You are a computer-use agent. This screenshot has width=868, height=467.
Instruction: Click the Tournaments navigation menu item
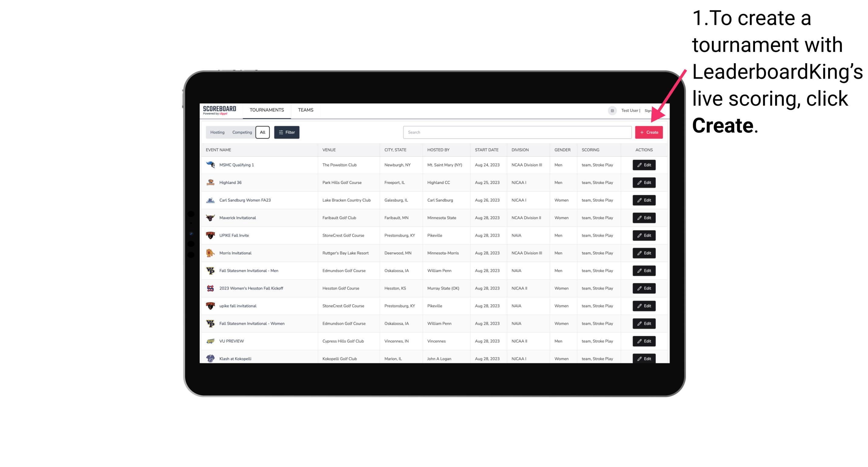coord(266,110)
